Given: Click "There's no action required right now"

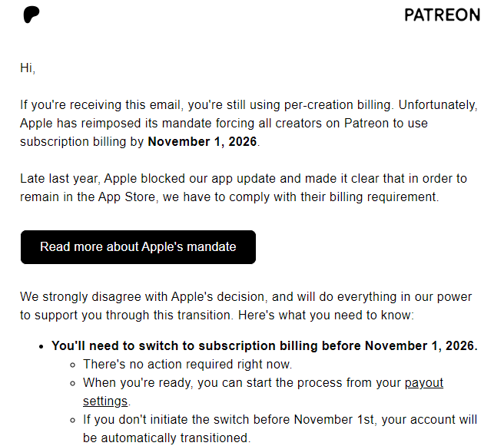Looking at the screenshot, I should (x=187, y=364).
